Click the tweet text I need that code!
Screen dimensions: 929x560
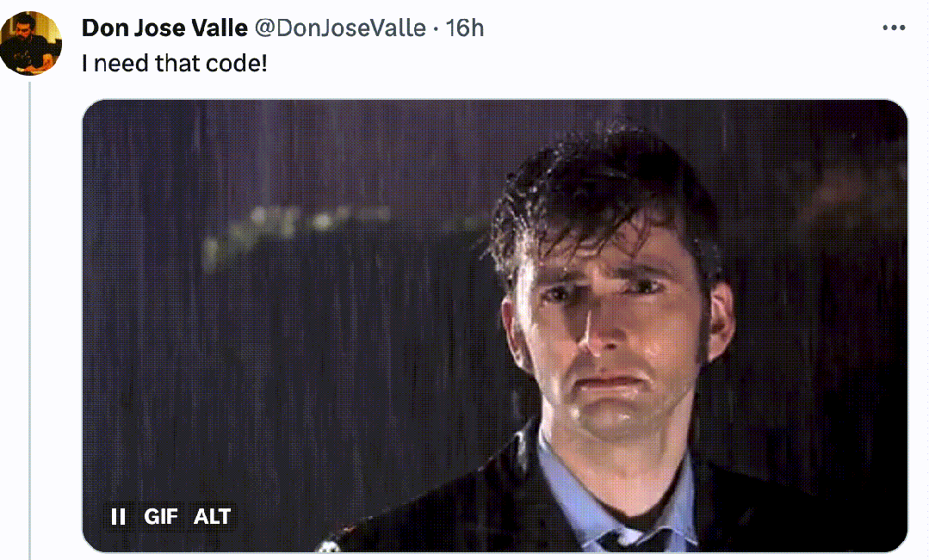tap(175, 64)
